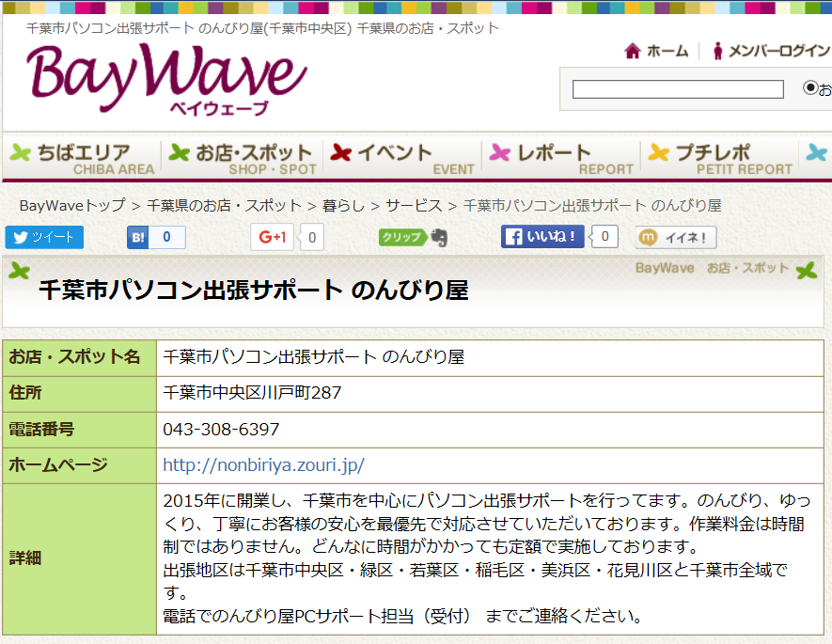Click the Google +1 count 0
Image resolution: width=832 pixels, height=644 pixels.
pyautogui.click(x=312, y=237)
